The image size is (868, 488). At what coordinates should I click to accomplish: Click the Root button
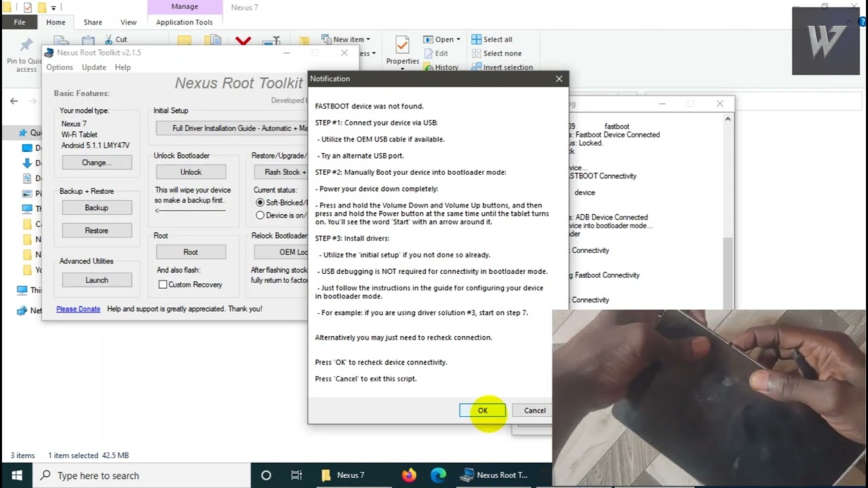(191, 252)
